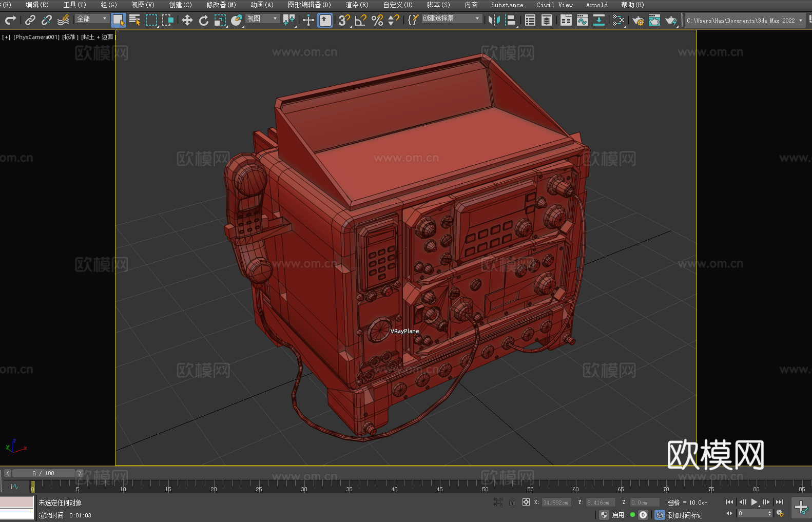
Task: Open the Mirror tool
Action: pos(494,20)
